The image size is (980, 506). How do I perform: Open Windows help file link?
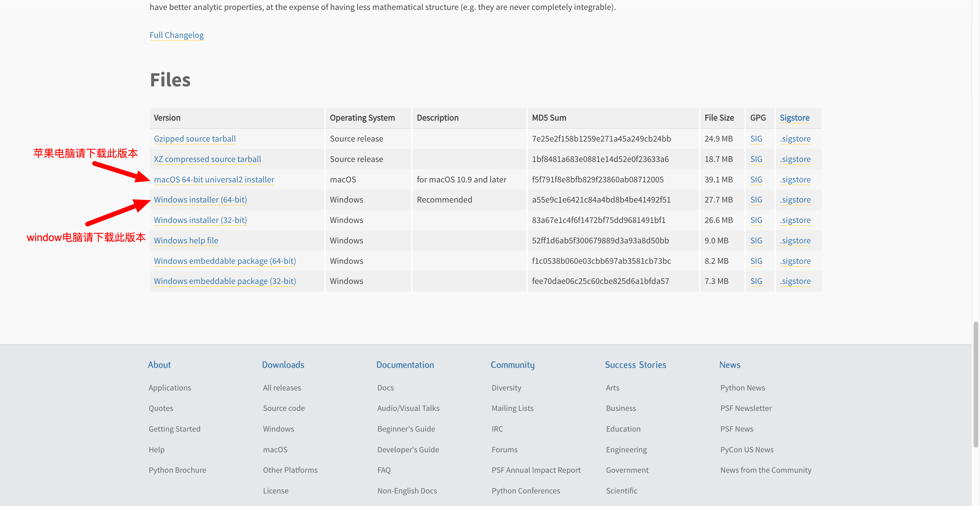pyautogui.click(x=186, y=241)
